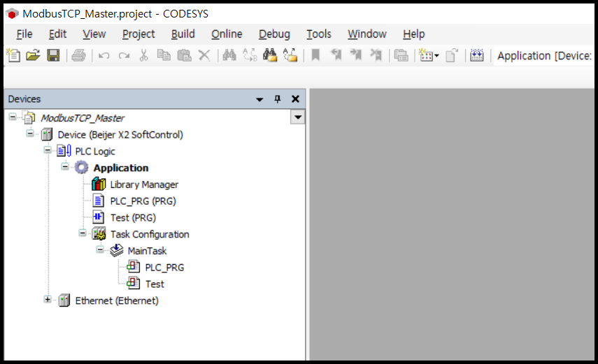Click the Redo arrow icon
The image size is (598, 364).
tap(124, 56)
